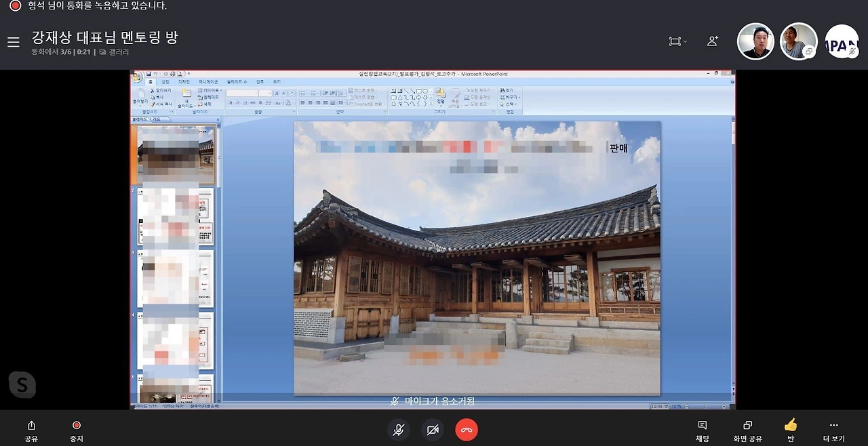The width and height of the screenshot is (868, 446).
Task: Open the 슬라이드 쇼 ribbon tab
Action: pyautogui.click(x=237, y=81)
